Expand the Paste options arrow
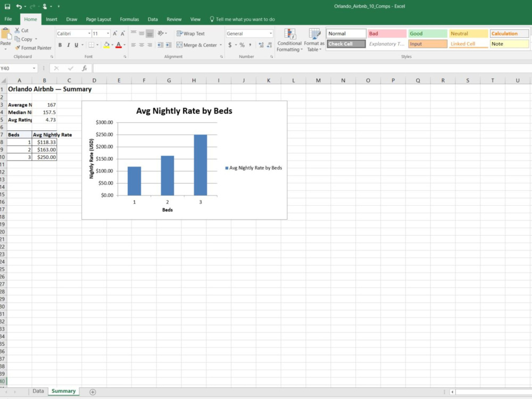The width and height of the screenshot is (532, 399). tap(5, 49)
